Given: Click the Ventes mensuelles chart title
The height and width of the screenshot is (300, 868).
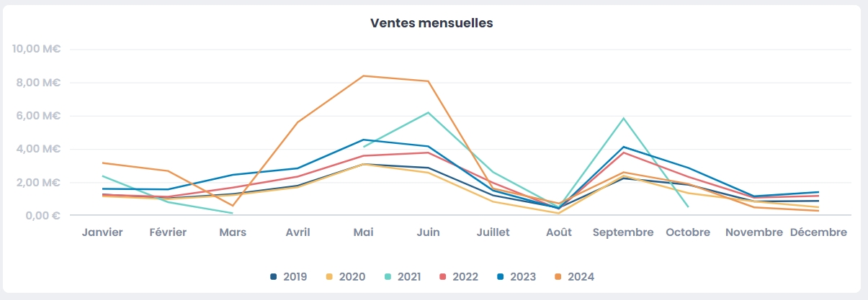Looking at the screenshot, I should (431, 23).
